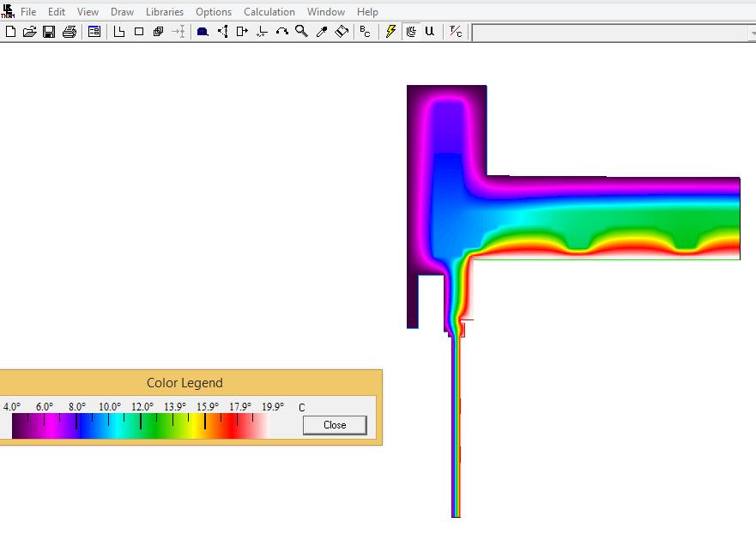This screenshot has height=541, width=756.
Task: Click the 6.0° legend label
Action: tap(45, 407)
